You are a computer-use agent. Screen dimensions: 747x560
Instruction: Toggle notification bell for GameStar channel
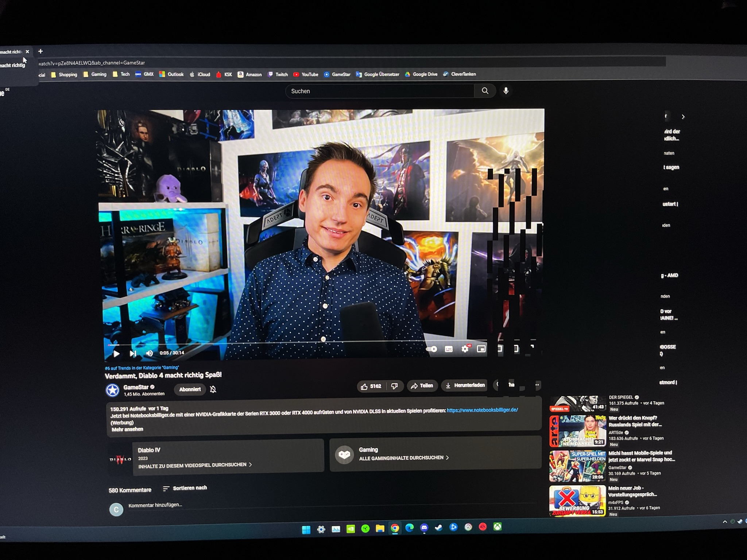click(x=213, y=389)
